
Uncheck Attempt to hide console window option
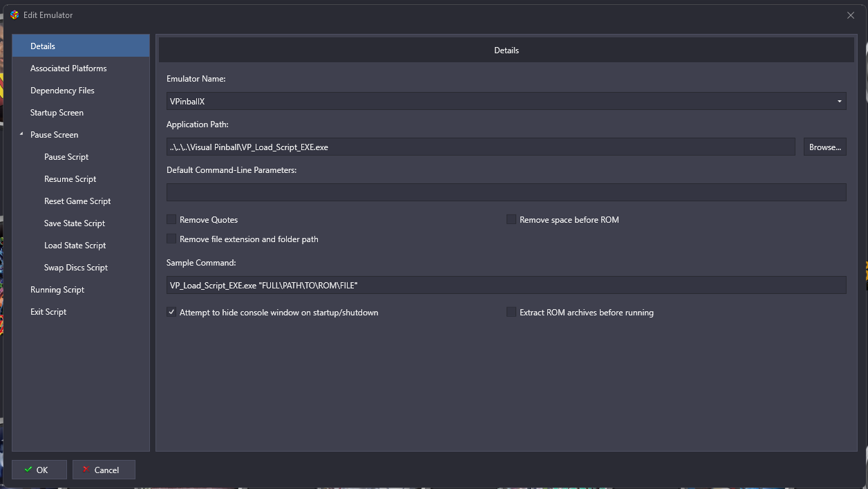tap(171, 312)
